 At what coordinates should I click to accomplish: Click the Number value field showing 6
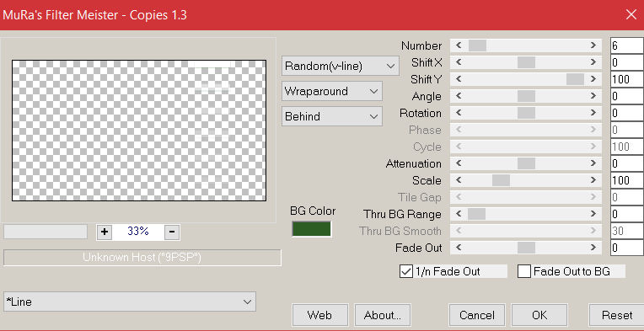click(627, 45)
